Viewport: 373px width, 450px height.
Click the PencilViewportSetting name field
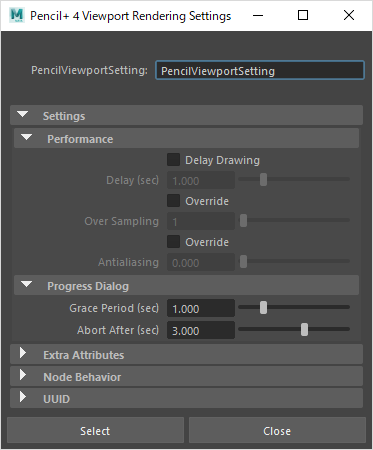click(260, 70)
